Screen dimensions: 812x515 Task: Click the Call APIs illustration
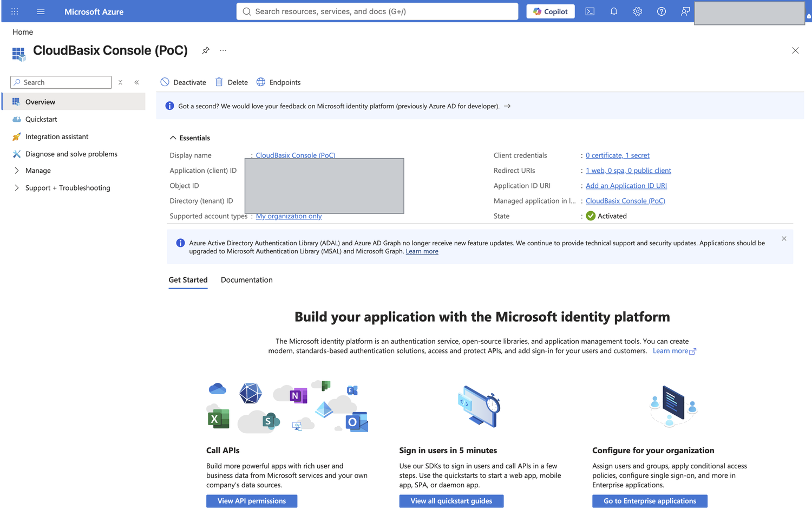[287, 407]
